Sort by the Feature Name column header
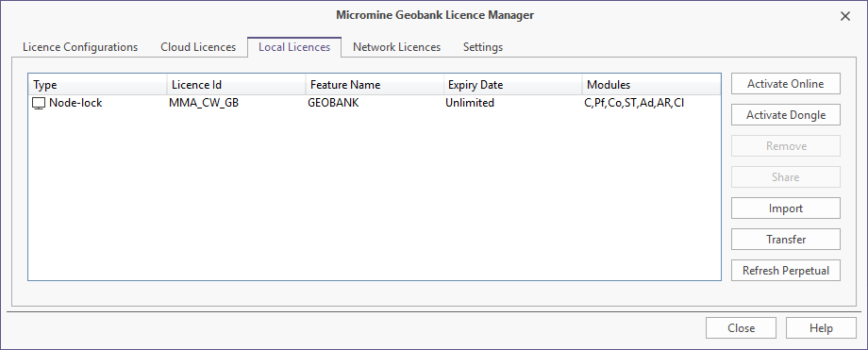Screen dimensions: 868x350 coord(375,85)
